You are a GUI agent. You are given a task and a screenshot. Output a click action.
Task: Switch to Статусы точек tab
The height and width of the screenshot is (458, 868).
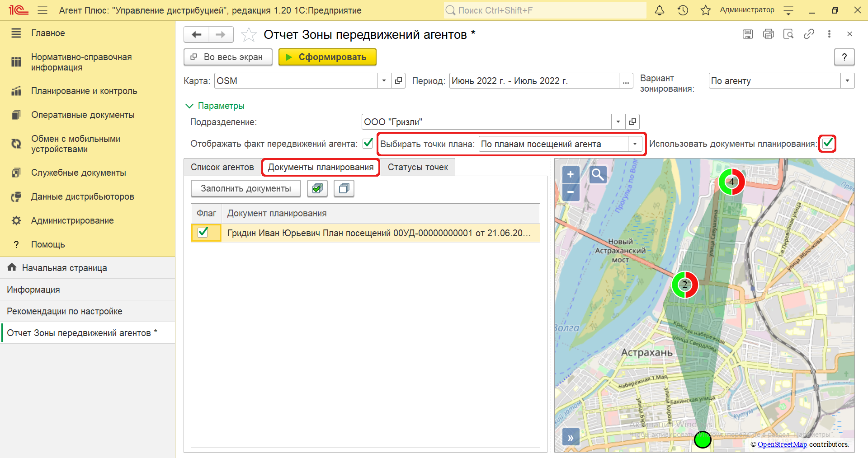(x=418, y=167)
